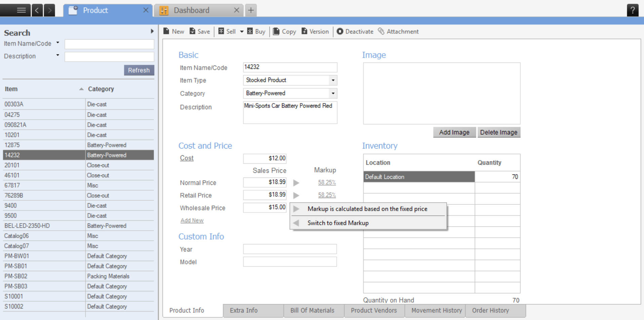This screenshot has width=644, height=320.
Task: Click the Version toolbar icon
Action: pyautogui.click(x=304, y=31)
